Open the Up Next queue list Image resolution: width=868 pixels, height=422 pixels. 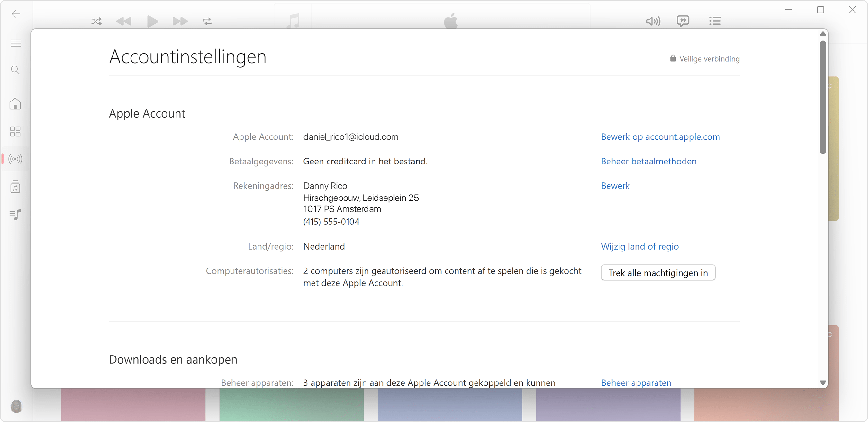(x=715, y=21)
